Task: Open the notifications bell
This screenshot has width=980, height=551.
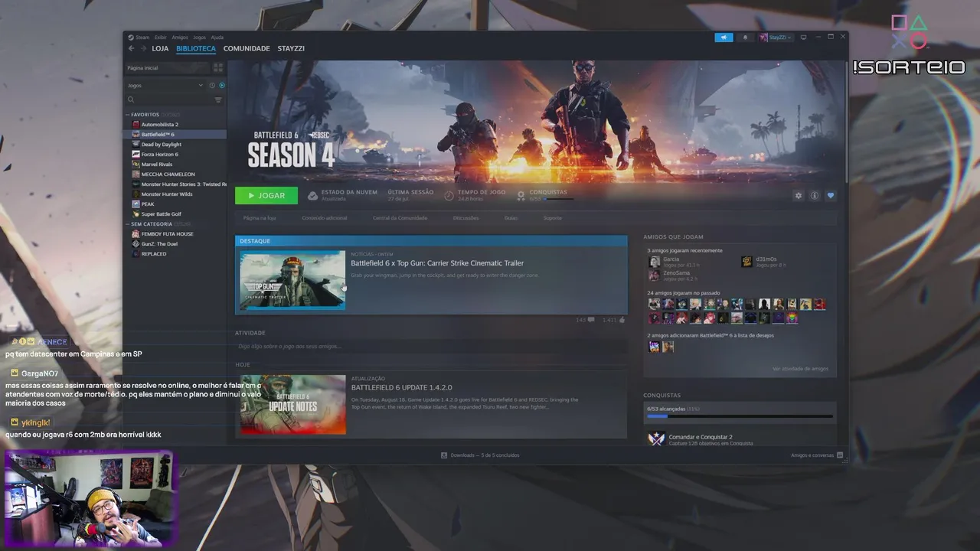Action: point(745,37)
